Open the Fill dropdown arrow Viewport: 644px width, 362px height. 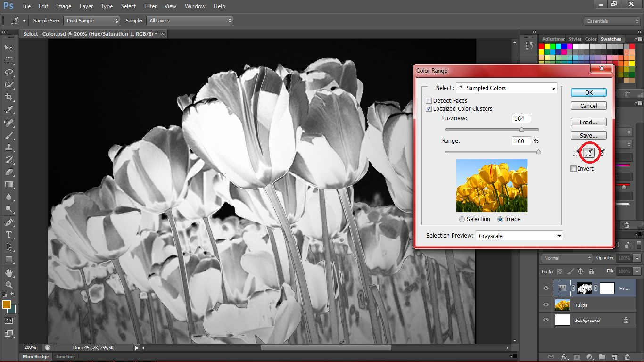tap(637, 271)
